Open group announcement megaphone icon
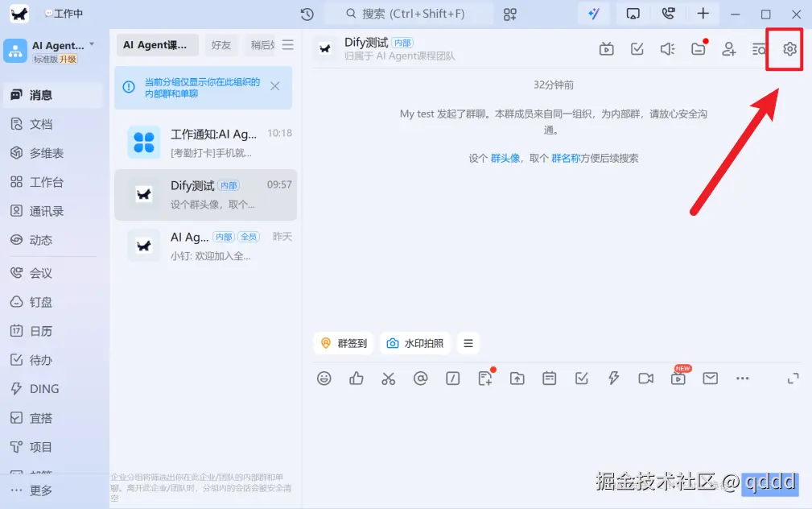 coord(667,48)
